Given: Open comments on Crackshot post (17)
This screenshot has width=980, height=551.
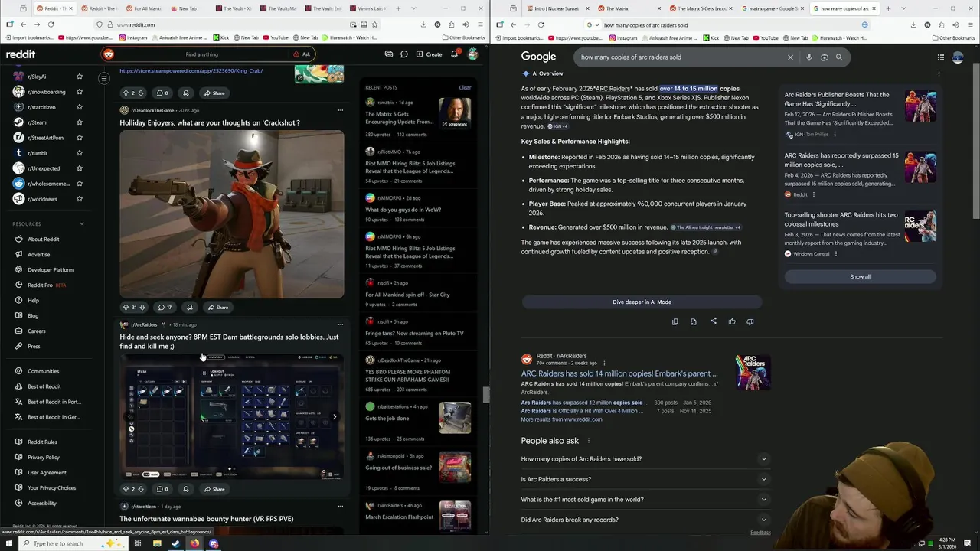Looking at the screenshot, I should [x=164, y=308].
